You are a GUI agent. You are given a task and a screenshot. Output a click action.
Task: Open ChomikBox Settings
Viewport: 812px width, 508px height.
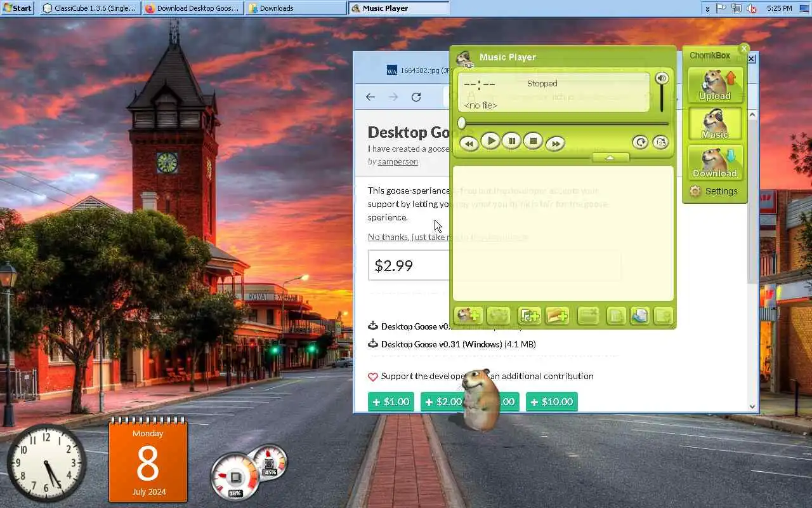point(714,191)
